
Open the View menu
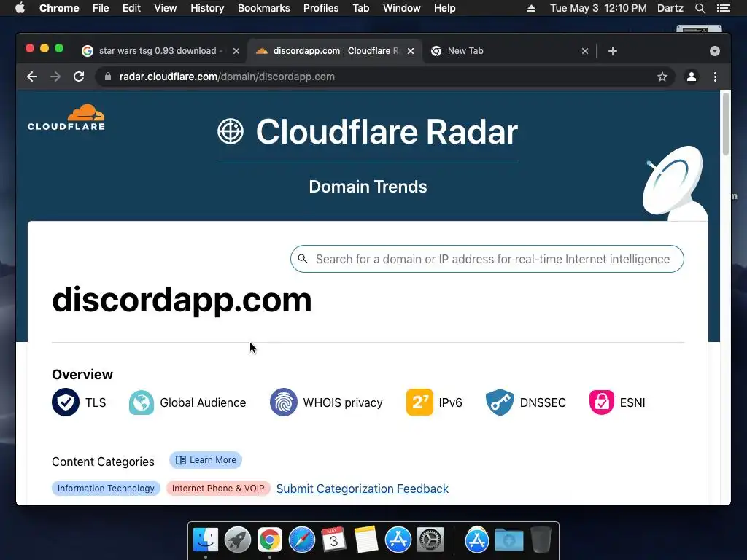[166, 8]
